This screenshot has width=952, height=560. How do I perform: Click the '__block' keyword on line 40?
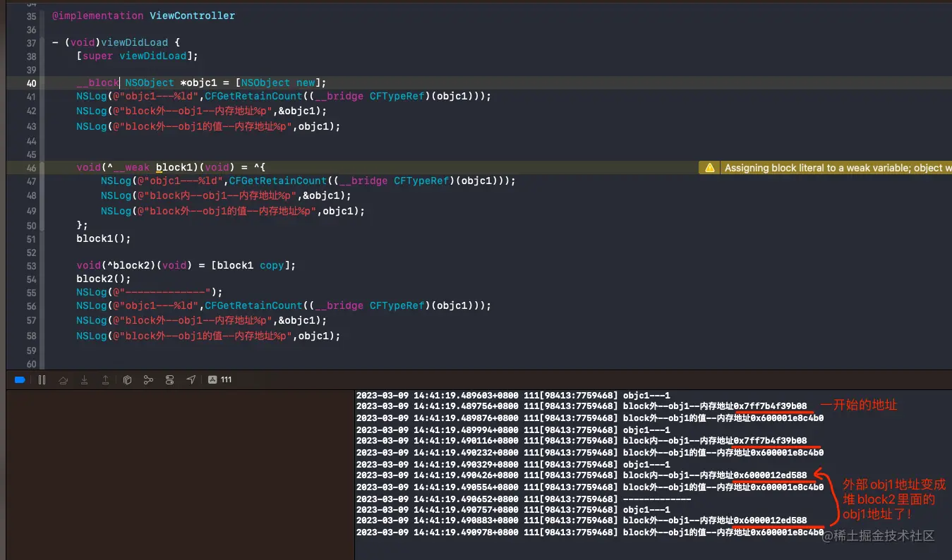click(98, 83)
